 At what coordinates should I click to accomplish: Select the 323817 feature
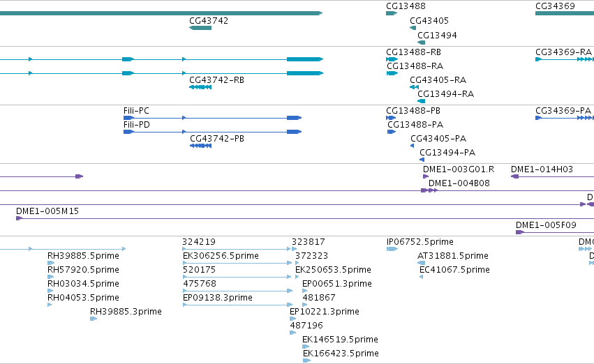pyautogui.click(x=309, y=242)
